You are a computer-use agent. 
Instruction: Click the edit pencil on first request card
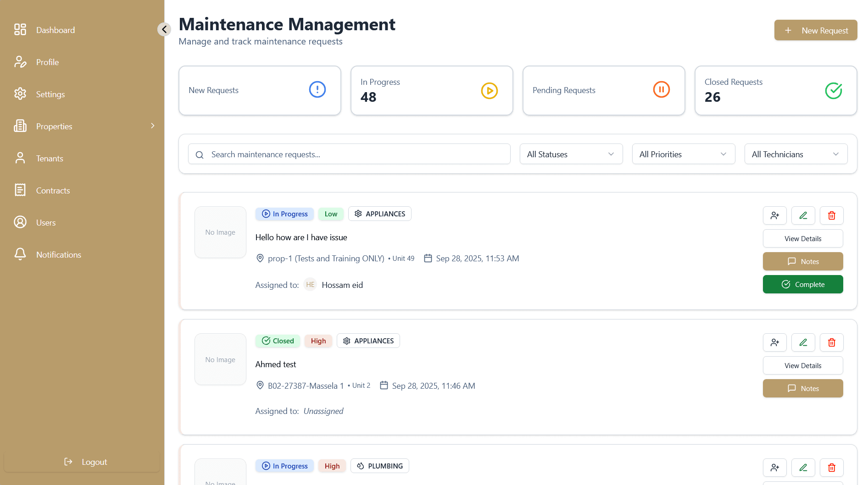coord(803,215)
